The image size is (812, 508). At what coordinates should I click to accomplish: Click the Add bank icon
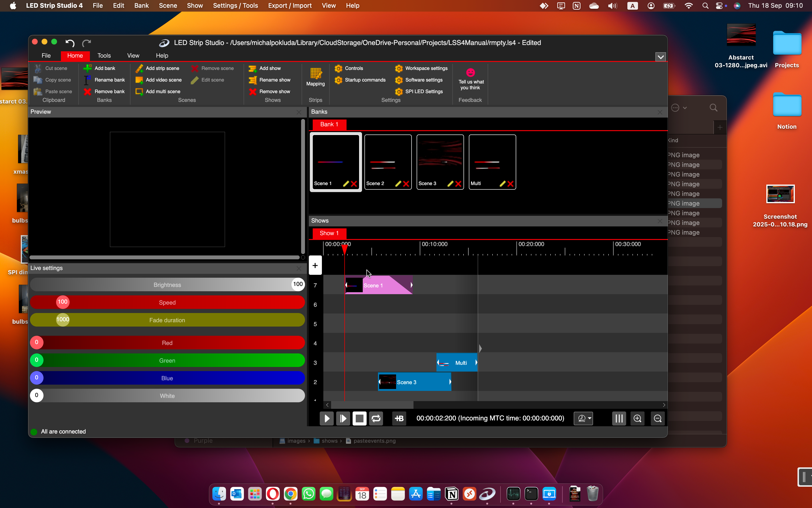pyautogui.click(x=87, y=68)
